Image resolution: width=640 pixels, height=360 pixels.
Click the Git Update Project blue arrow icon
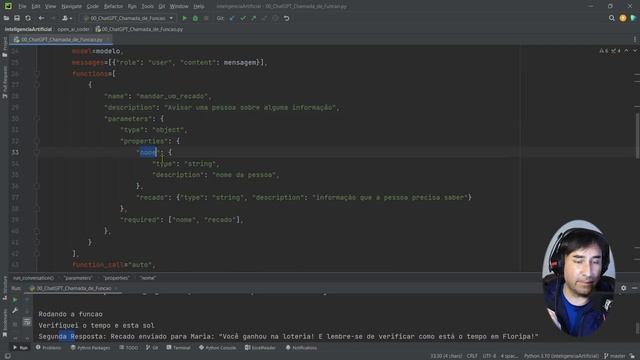tap(232, 18)
